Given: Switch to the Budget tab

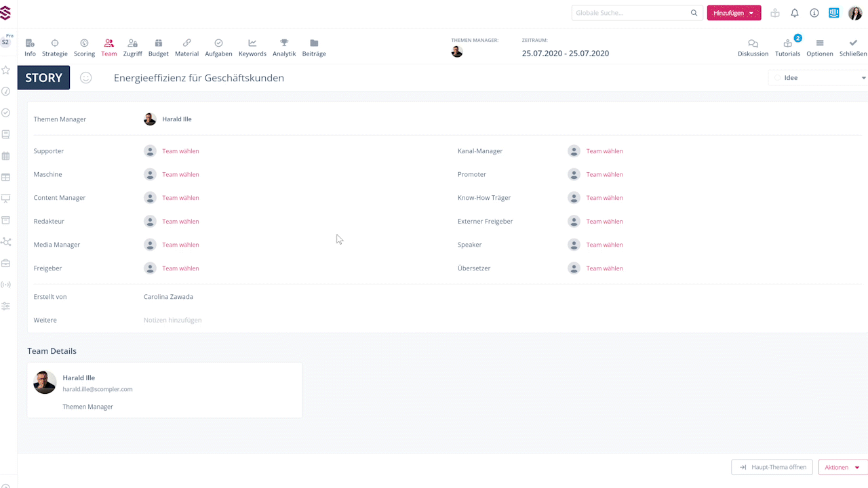Looking at the screenshot, I should [x=158, y=47].
